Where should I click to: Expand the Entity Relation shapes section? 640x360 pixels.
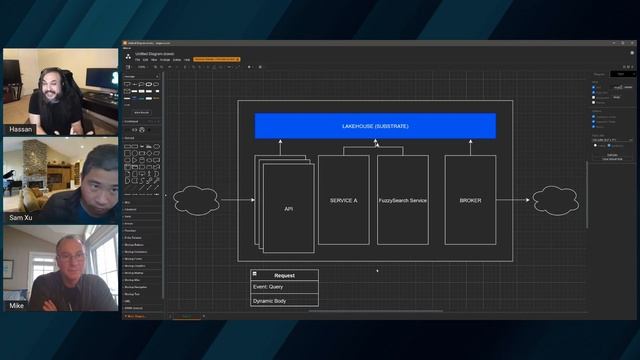pyautogui.click(x=141, y=238)
